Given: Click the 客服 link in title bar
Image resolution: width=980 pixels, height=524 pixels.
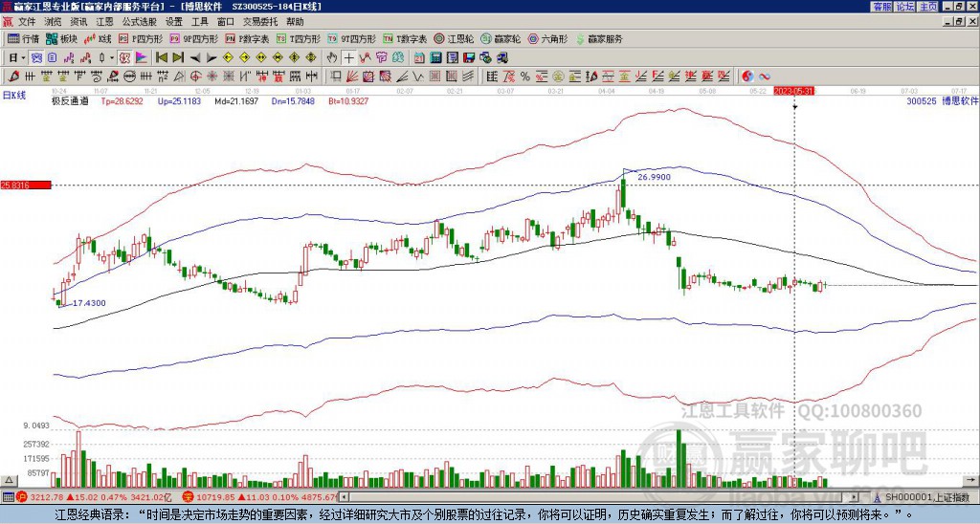Looking at the screenshot, I should pos(882,7).
